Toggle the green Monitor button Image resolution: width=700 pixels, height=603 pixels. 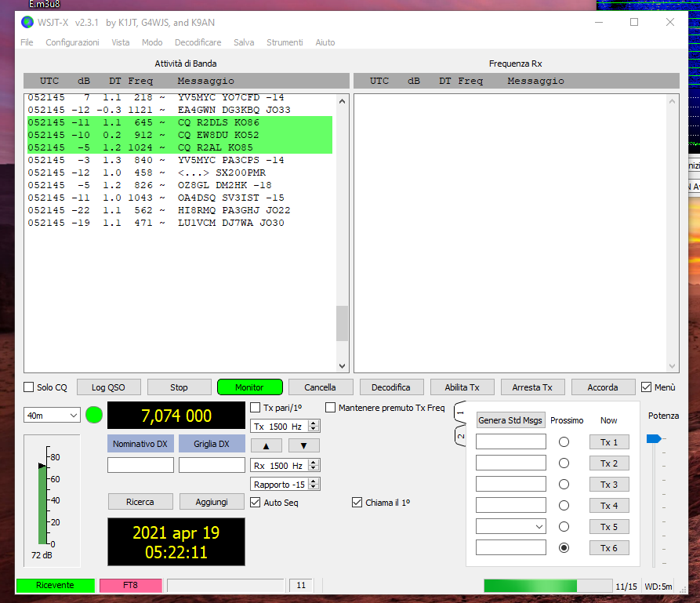(x=249, y=387)
